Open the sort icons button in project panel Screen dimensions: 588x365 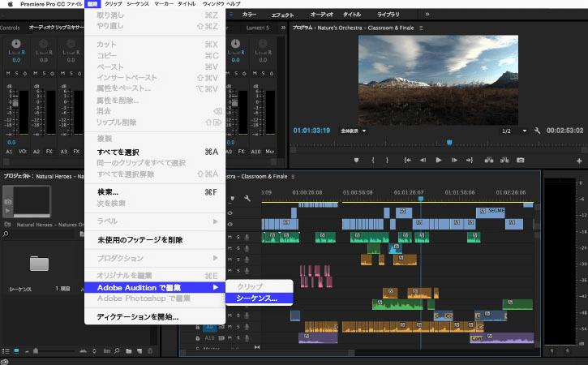[94, 351]
